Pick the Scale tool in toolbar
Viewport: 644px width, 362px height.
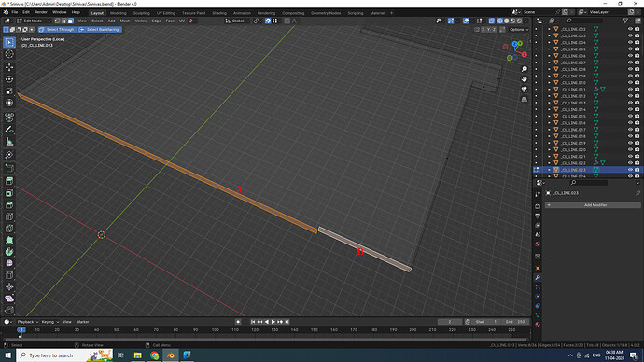tap(9, 90)
